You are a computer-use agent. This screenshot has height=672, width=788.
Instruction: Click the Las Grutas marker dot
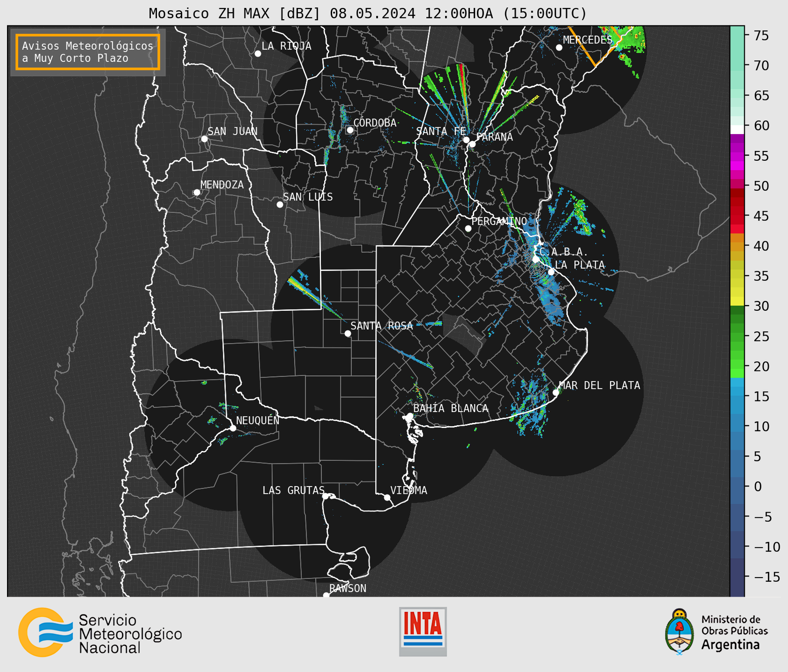[325, 496]
